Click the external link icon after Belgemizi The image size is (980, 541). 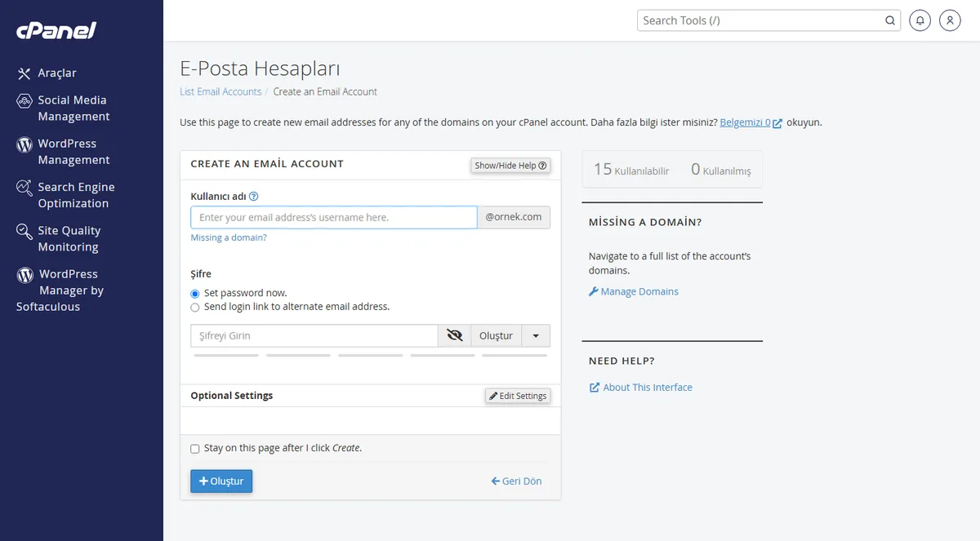(777, 123)
